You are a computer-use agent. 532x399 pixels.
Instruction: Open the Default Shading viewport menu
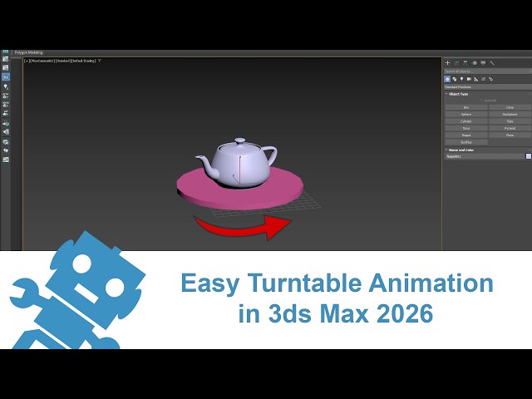pyautogui.click(x=84, y=61)
